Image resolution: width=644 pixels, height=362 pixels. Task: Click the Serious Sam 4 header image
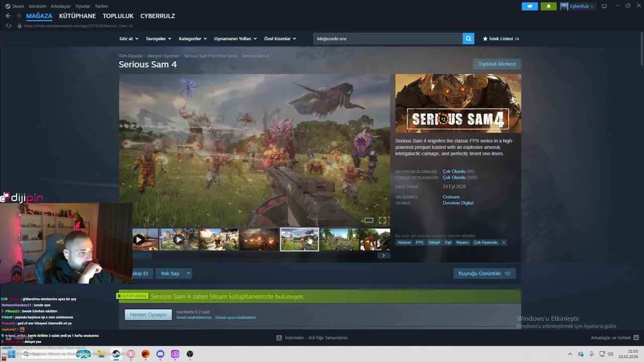click(458, 104)
